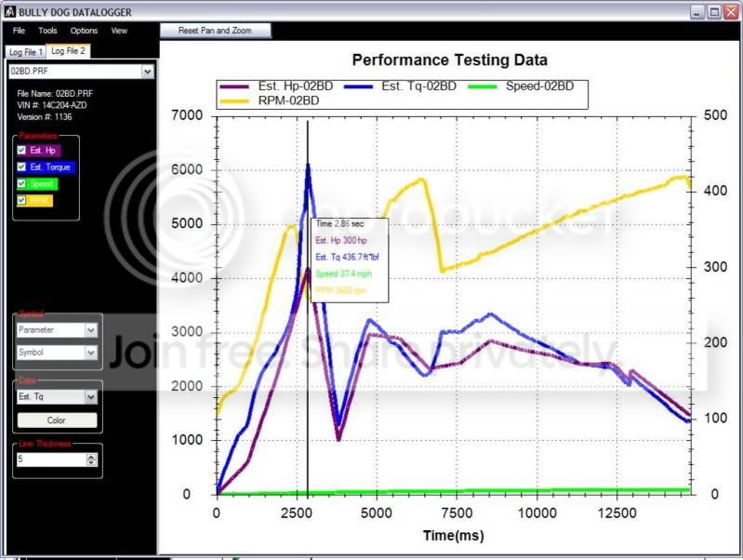Click the File Name: 02BD.PRF text
The height and width of the screenshot is (560, 743).
point(55,94)
